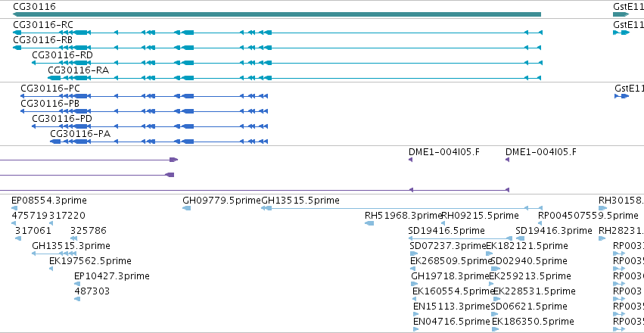Select transcript label CG30116-RA
This screenshot has width=644, height=333.
pos(79,70)
